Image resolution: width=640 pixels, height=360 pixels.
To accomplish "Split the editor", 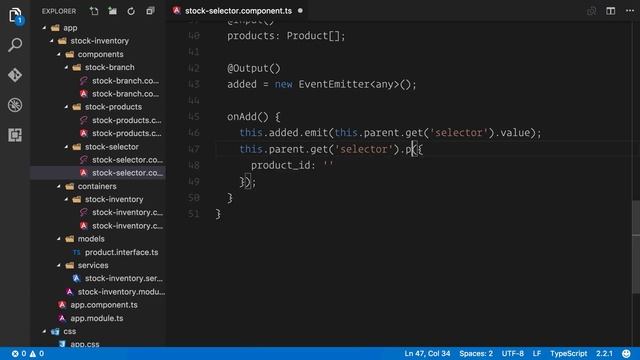I will (x=611, y=11).
